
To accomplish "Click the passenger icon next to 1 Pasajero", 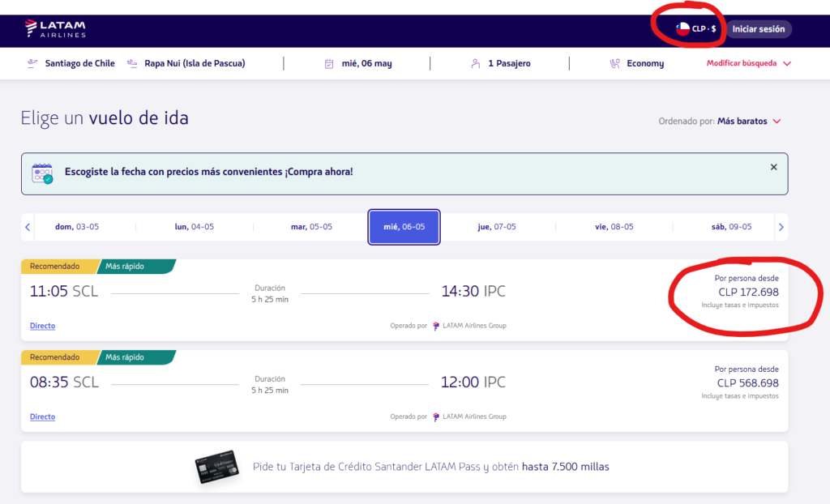I will (x=476, y=64).
